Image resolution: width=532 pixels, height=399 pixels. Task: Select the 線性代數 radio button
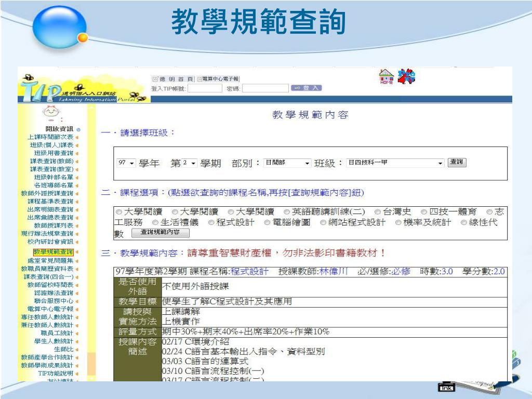point(463,222)
